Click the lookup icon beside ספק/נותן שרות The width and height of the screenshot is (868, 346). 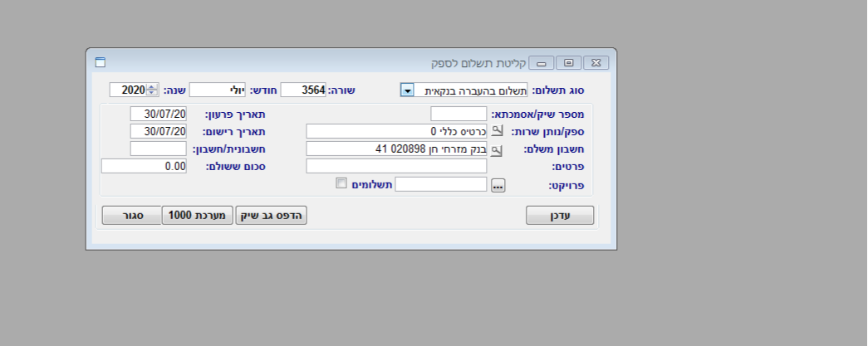tap(497, 131)
